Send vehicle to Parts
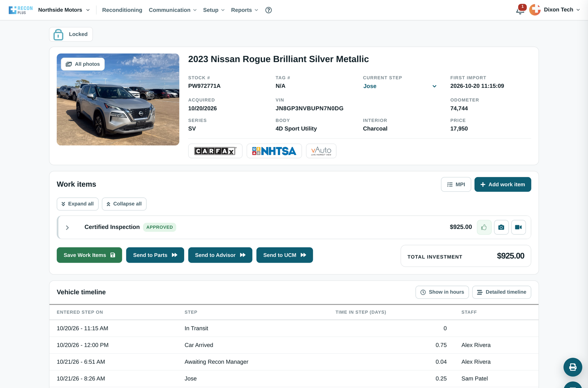The image size is (588, 388). click(x=155, y=255)
